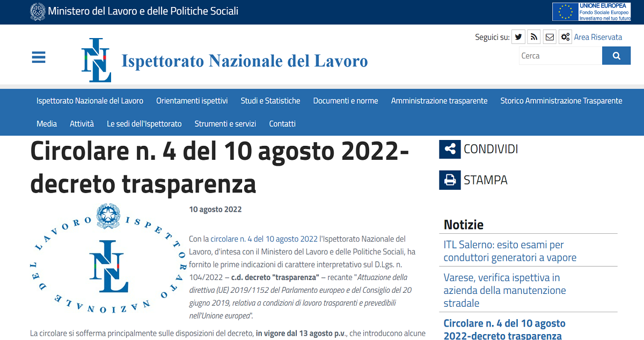This screenshot has width=644, height=340.
Task: Click the Condividi share icon
Action: pos(450,149)
